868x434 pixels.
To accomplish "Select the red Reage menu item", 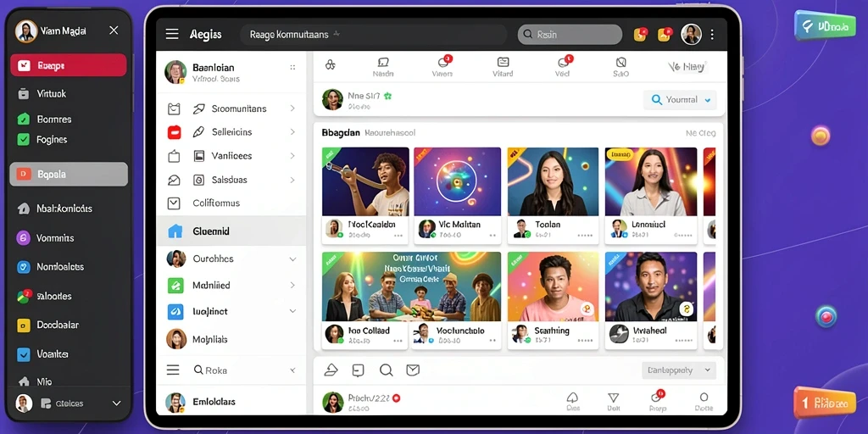I will pos(69,65).
